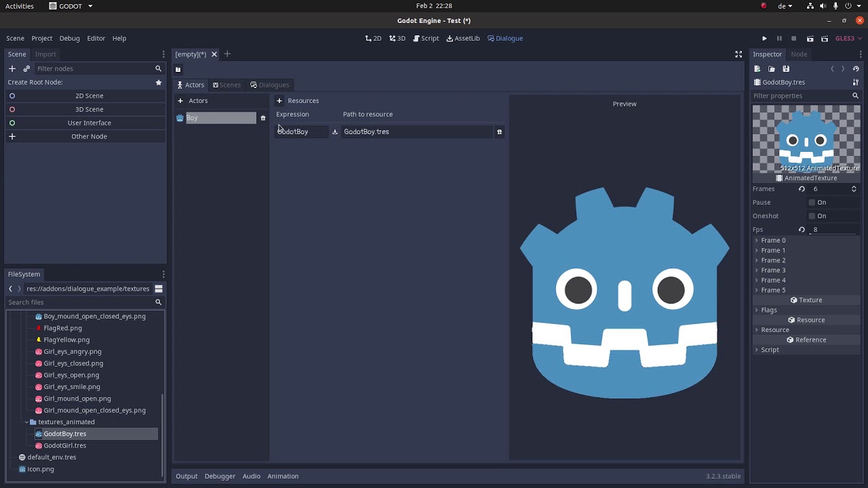The image size is (868, 488).
Task: Collapse the textures_animated folder
Action: (x=26, y=422)
